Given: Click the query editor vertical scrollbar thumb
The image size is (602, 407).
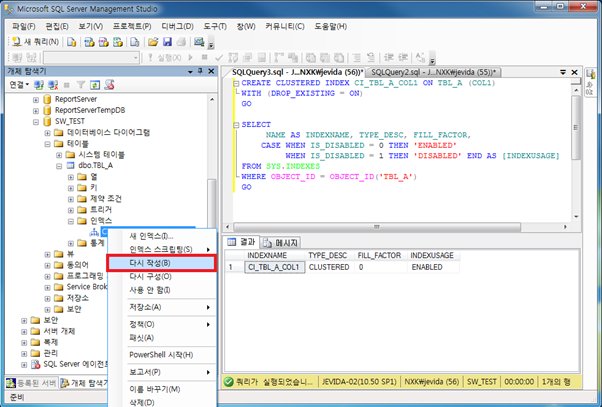Looking at the screenshot, I should [576, 127].
